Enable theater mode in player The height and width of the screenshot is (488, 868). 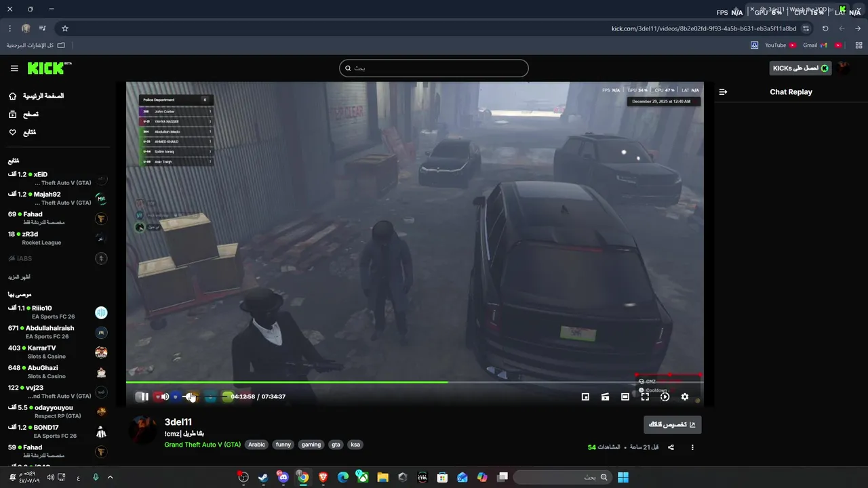coord(625,396)
